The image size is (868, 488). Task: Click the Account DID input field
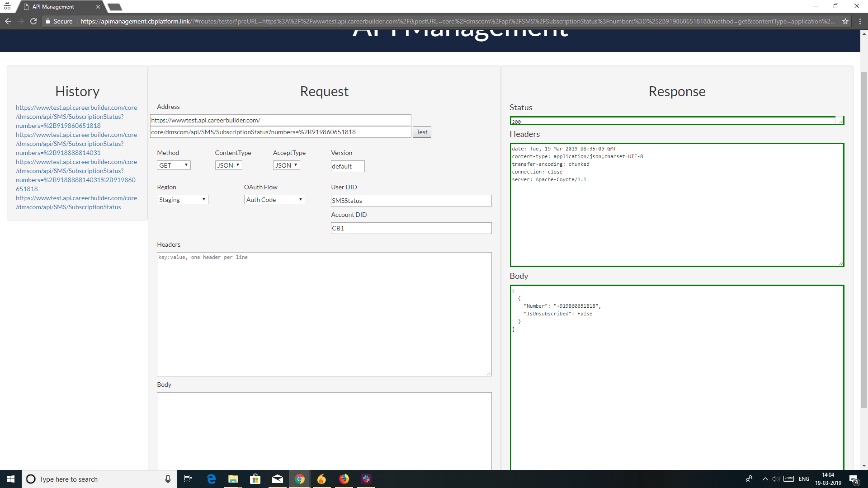point(411,228)
